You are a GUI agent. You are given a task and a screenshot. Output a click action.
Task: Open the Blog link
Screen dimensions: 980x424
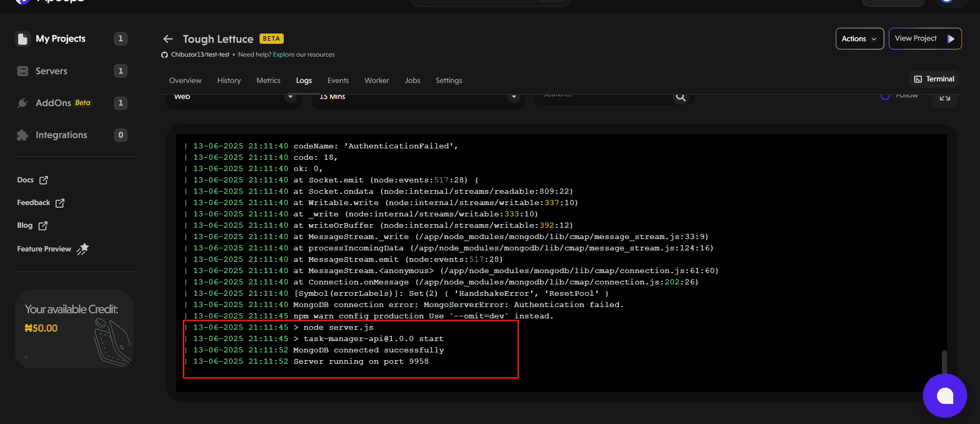pyautogui.click(x=32, y=226)
